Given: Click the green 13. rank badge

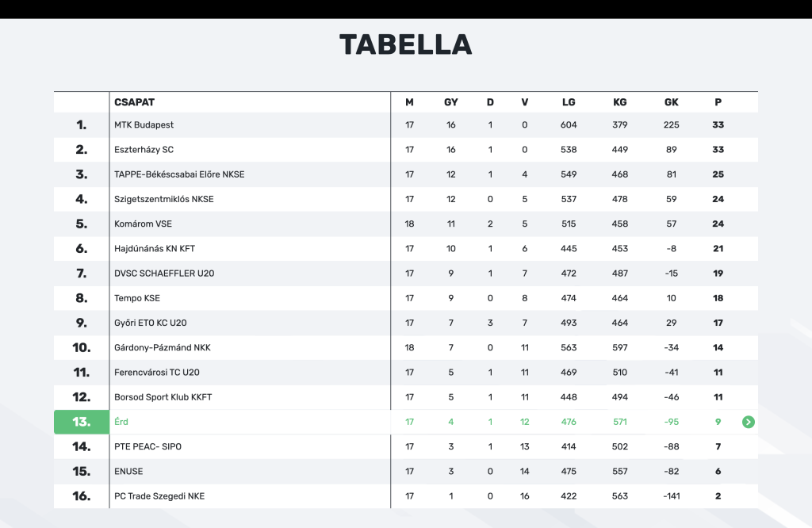Looking at the screenshot, I should 82,422.
